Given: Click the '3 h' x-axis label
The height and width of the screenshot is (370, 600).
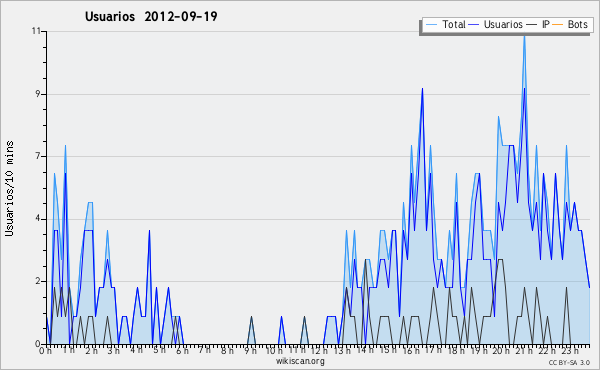Looking at the screenshot, I should tap(114, 351).
